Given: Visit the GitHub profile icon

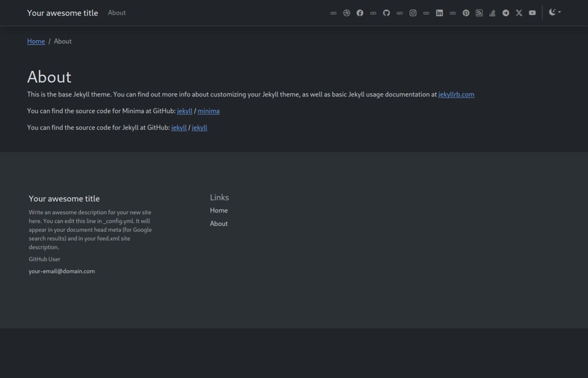Looking at the screenshot, I should (386, 13).
